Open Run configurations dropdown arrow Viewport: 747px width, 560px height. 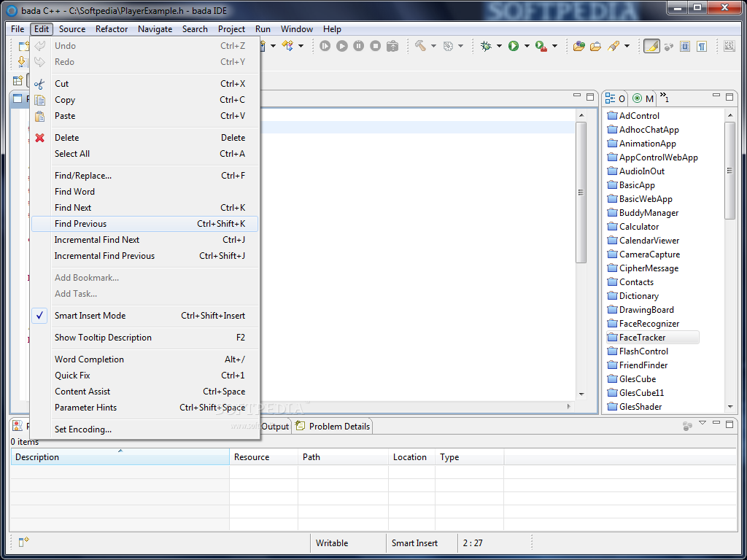point(527,46)
